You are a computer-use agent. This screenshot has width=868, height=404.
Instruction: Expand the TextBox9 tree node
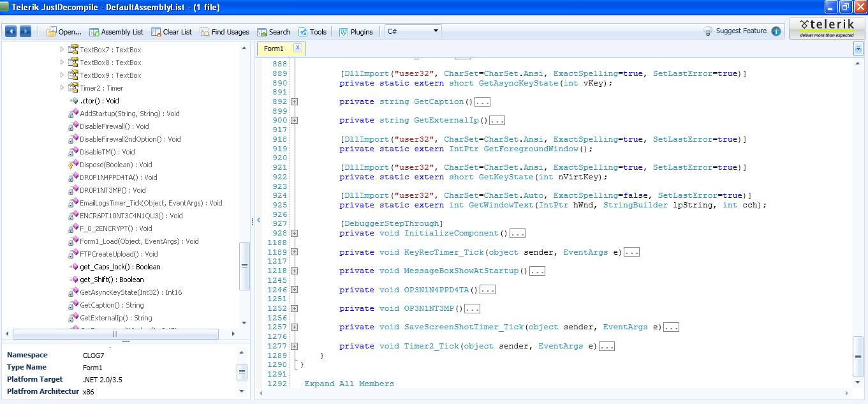62,75
